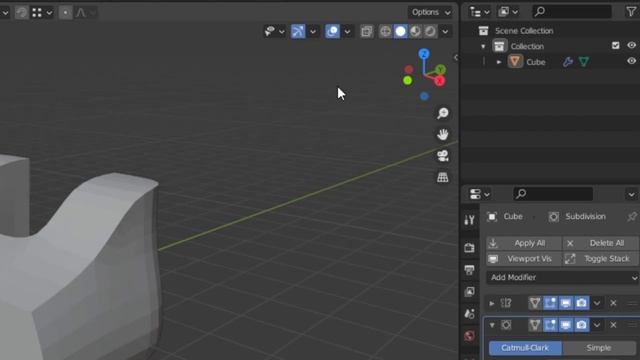640x360 pixels.
Task: Switch to material preview shading
Action: pos(416,31)
